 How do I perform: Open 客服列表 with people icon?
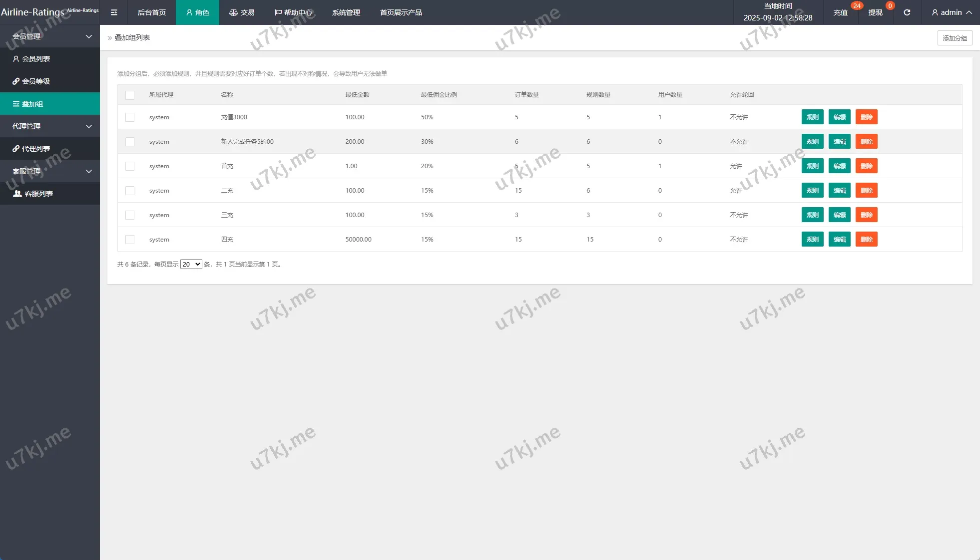tap(38, 194)
